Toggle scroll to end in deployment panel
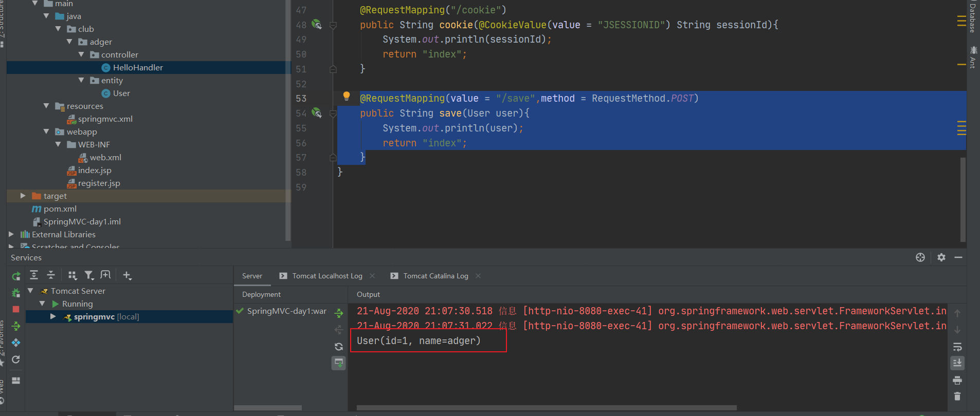The image size is (980, 416). (x=339, y=363)
